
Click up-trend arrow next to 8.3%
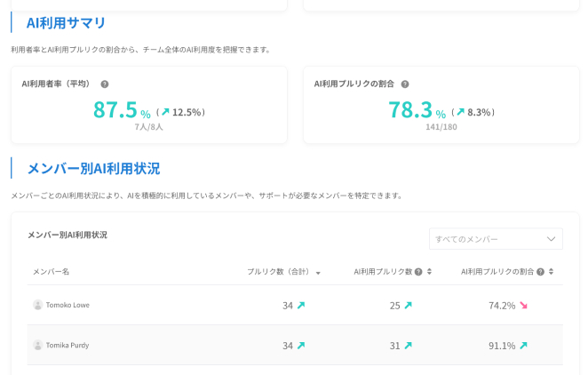(460, 112)
